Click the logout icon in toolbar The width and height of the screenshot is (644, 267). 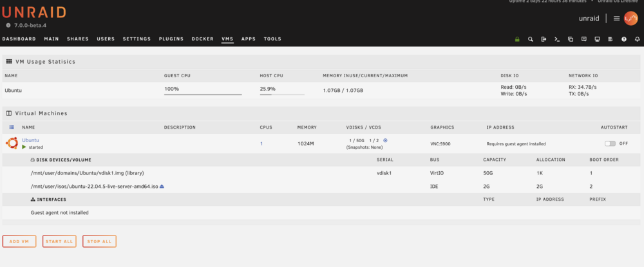pyautogui.click(x=544, y=39)
